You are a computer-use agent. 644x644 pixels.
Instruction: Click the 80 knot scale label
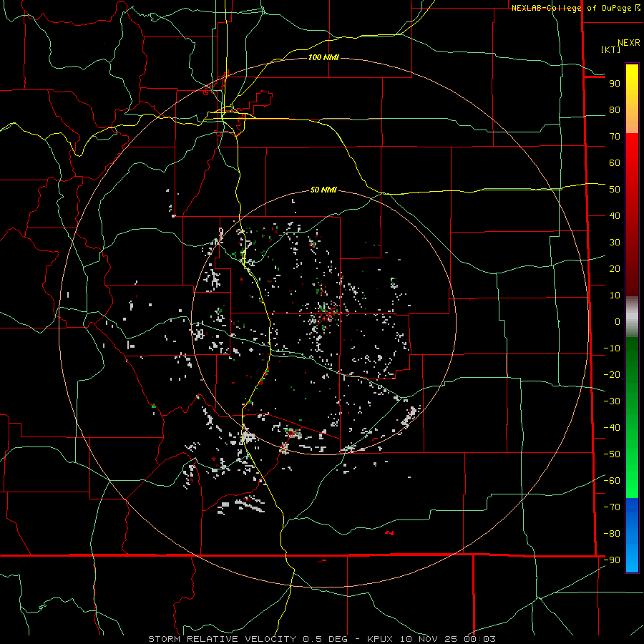coord(615,110)
